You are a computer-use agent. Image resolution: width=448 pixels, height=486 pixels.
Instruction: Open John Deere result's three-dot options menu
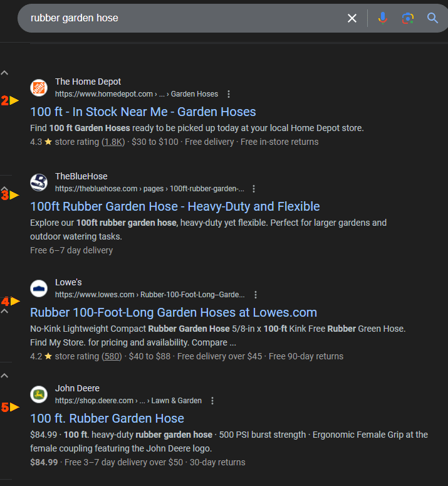pyautogui.click(x=212, y=401)
